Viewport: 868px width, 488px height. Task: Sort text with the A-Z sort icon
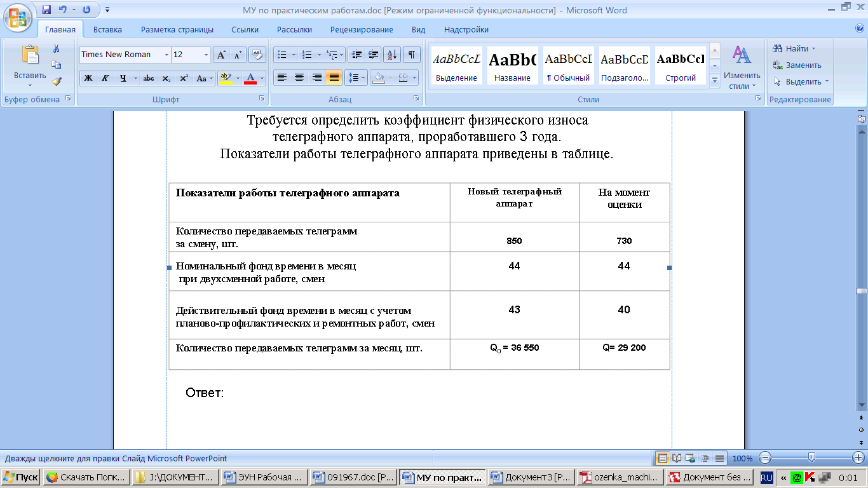pyautogui.click(x=392, y=55)
